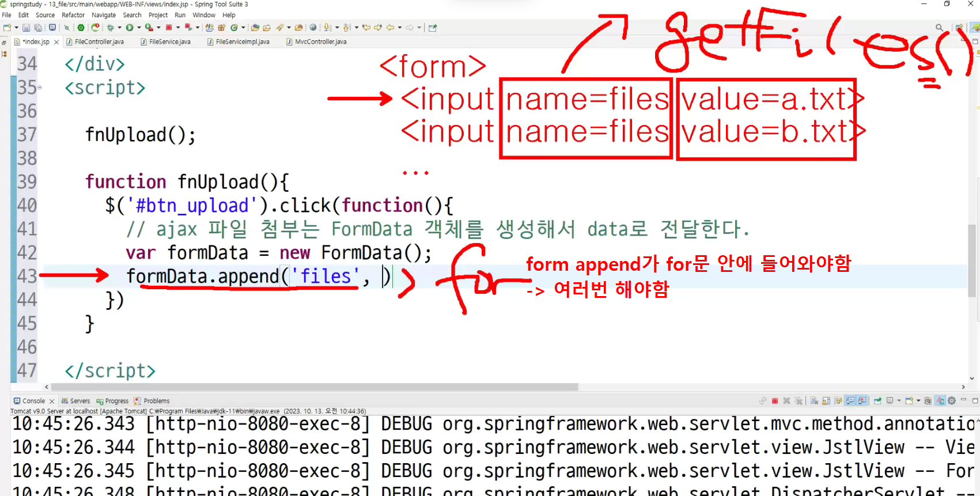Click the red Stop toolbar icon

click(169, 28)
